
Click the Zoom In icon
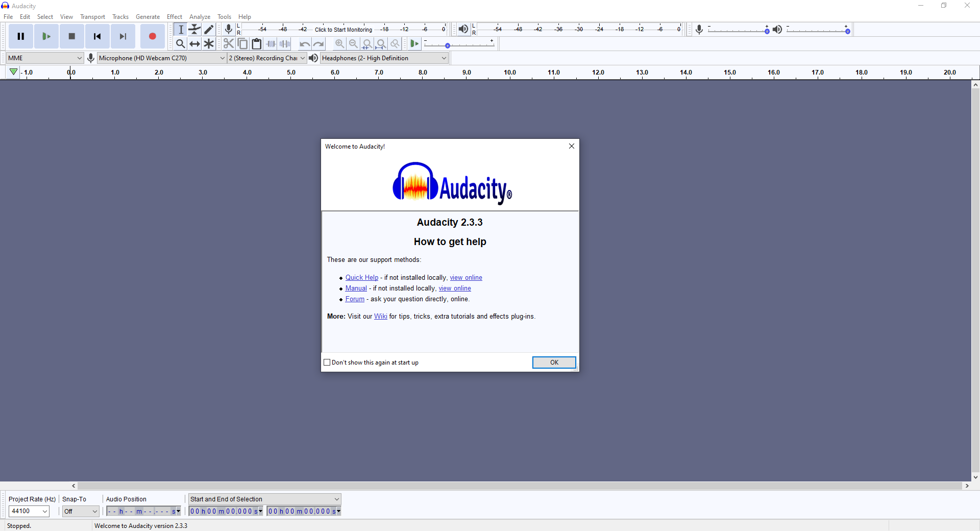point(339,44)
